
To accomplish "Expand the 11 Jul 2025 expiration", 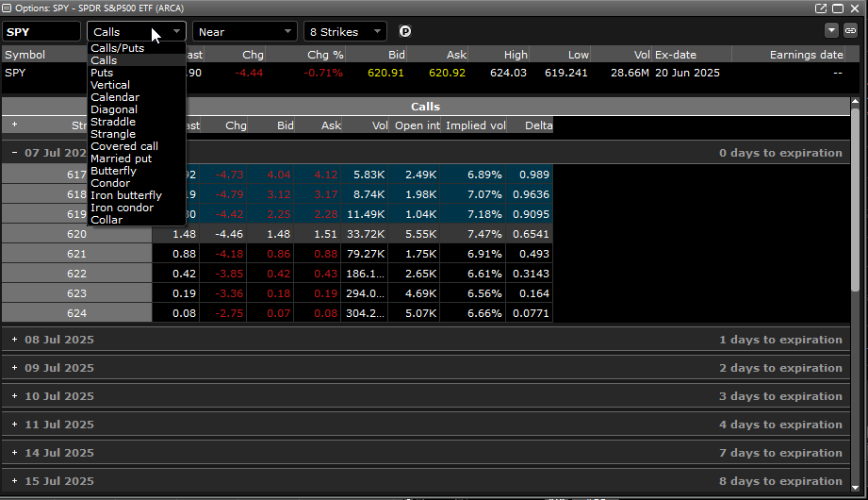I will point(14,425).
